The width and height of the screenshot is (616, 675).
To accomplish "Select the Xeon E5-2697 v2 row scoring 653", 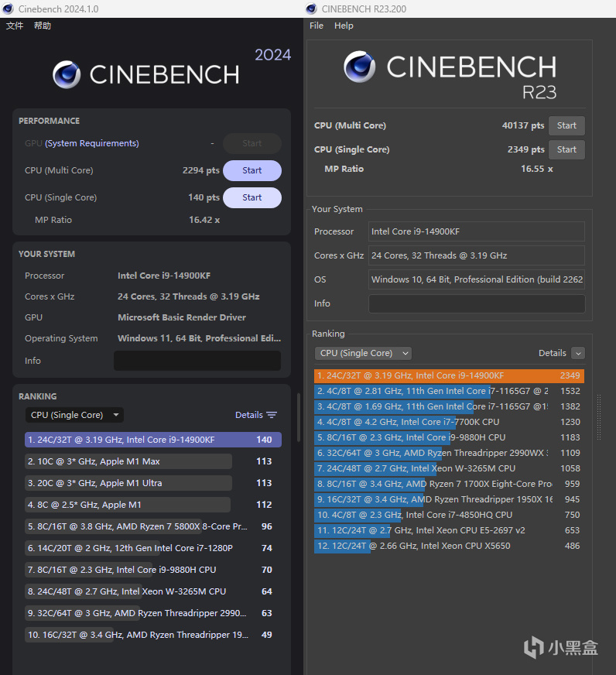I will click(x=449, y=531).
